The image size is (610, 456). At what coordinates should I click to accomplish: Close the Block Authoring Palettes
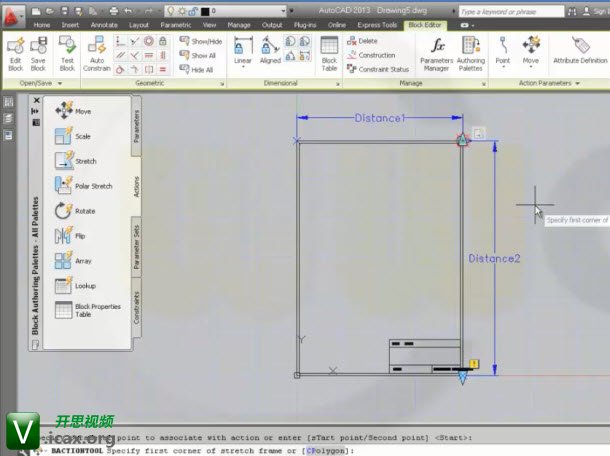pyautogui.click(x=36, y=100)
